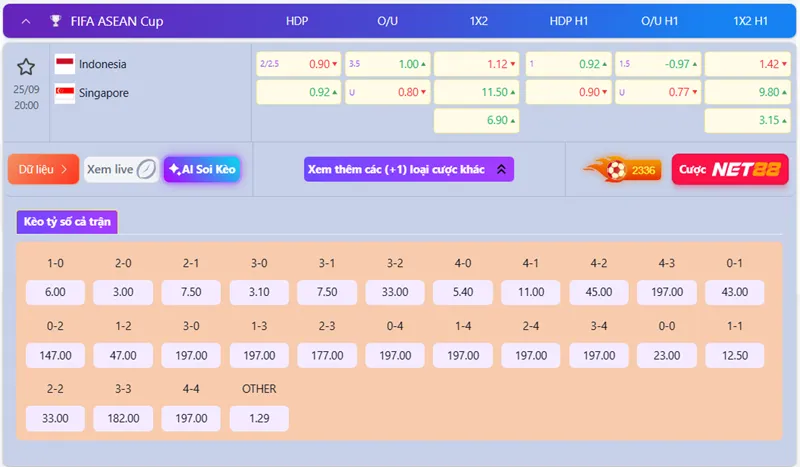Bet correct score 1-1 at 12.50
800x467 pixels.
tap(735, 355)
